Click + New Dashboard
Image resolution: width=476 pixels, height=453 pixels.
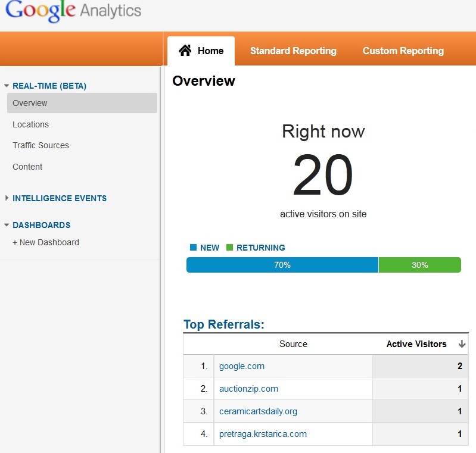click(x=46, y=242)
